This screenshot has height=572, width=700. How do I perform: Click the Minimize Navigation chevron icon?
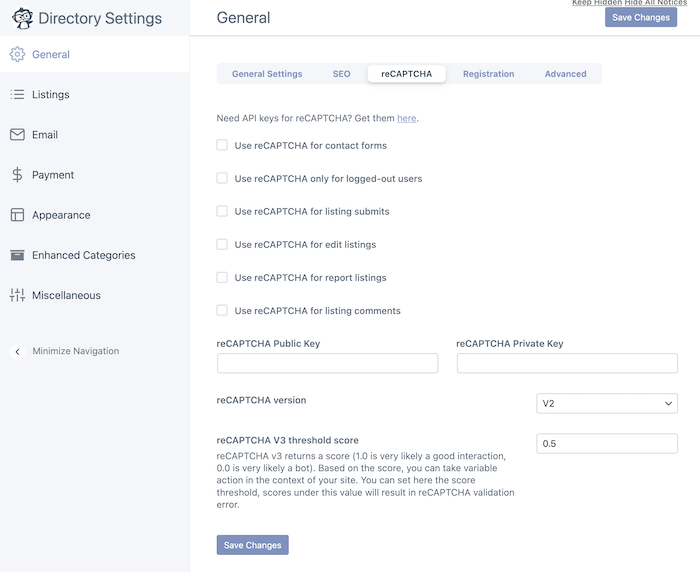17,351
